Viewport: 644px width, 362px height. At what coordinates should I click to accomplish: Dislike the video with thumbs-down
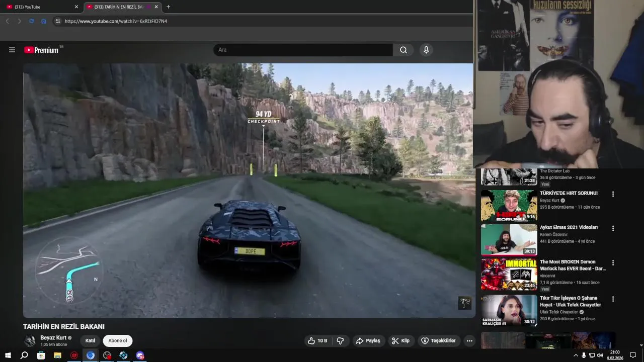tap(340, 341)
